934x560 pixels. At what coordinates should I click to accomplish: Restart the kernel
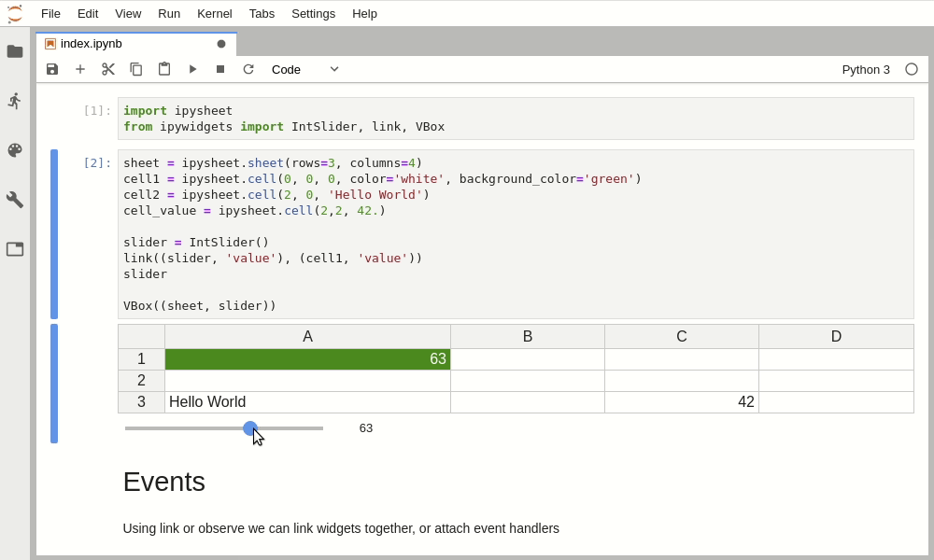pyautogui.click(x=248, y=69)
